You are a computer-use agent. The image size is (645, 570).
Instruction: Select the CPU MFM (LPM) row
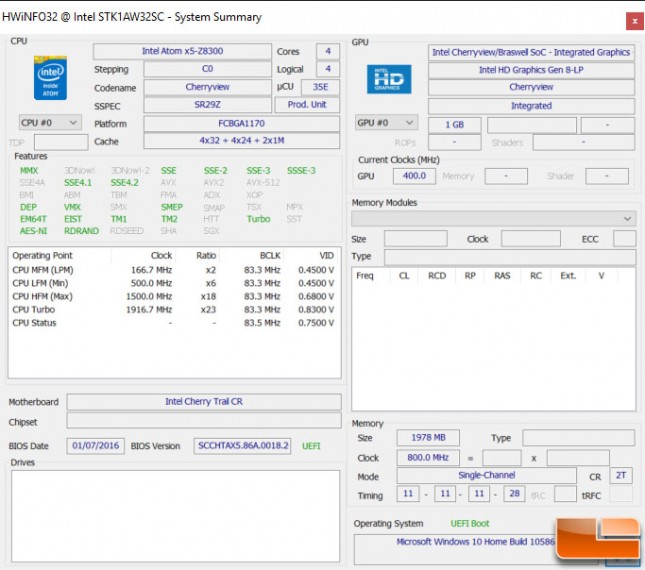coord(173,270)
